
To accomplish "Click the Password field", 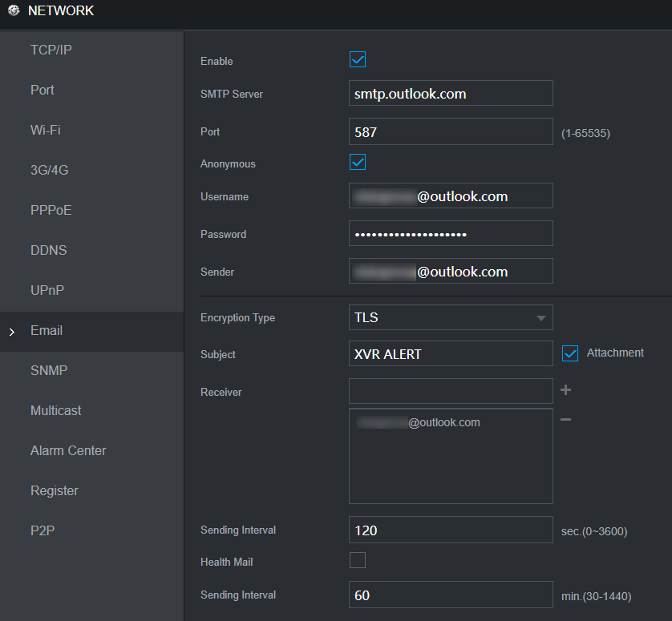I will (x=451, y=233).
